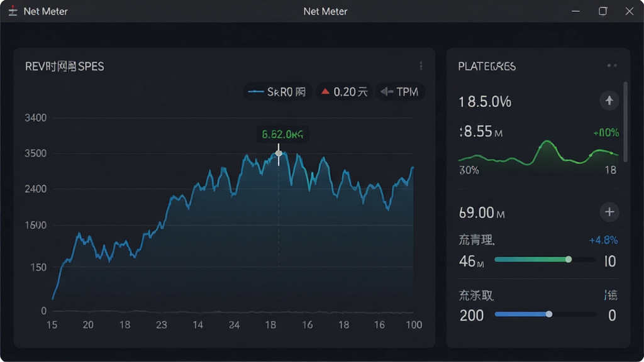The image size is (644, 362).
Task: Click the 150 y-axis label
Action: point(38,267)
